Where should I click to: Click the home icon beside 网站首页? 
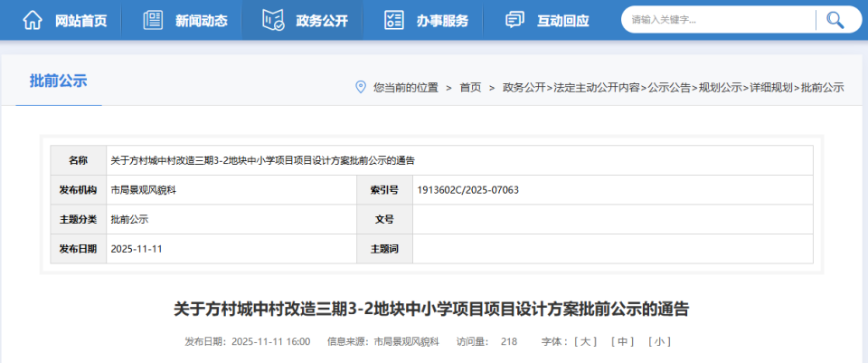[33, 21]
